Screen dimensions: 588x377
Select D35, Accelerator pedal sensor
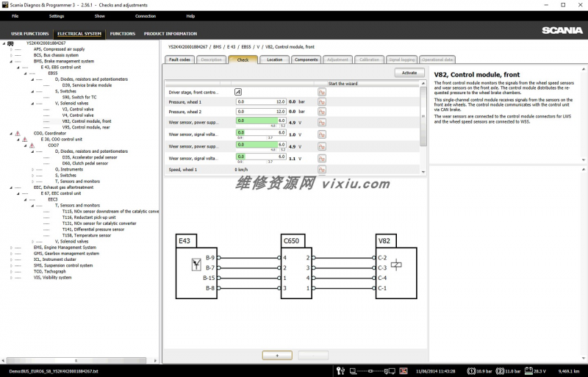tap(90, 157)
